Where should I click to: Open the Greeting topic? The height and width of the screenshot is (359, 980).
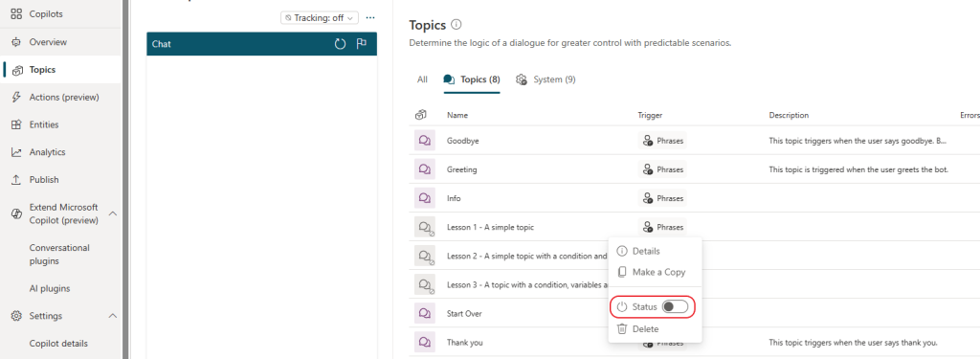pyautogui.click(x=462, y=169)
